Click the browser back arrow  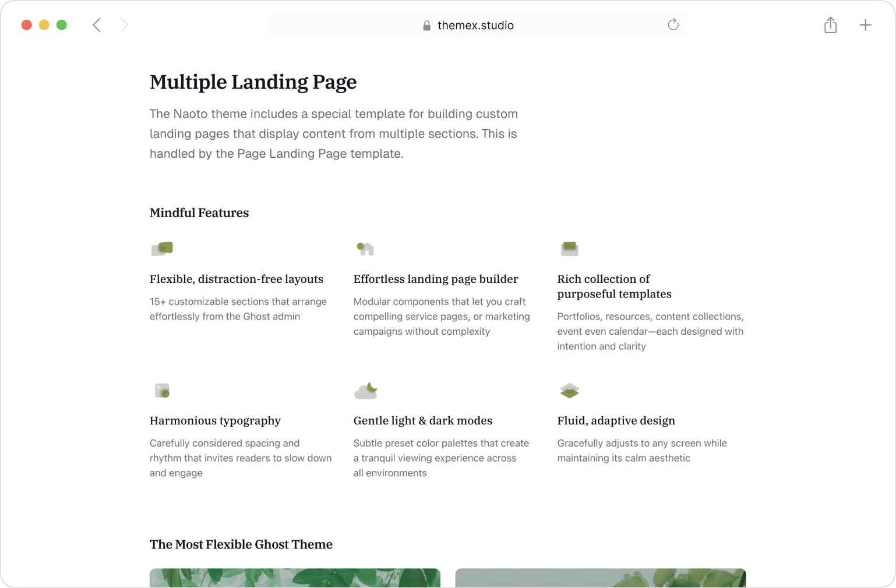pyautogui.click(x=97, y=25)
